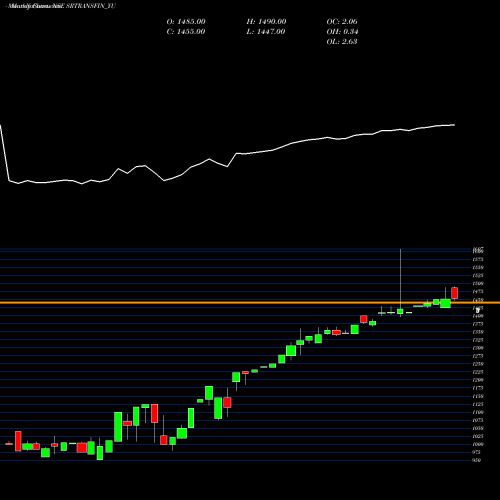The height and width of the screenshot is (500, 500).
Task: Click the 1575 price axis label
Action: coord(478,259)
